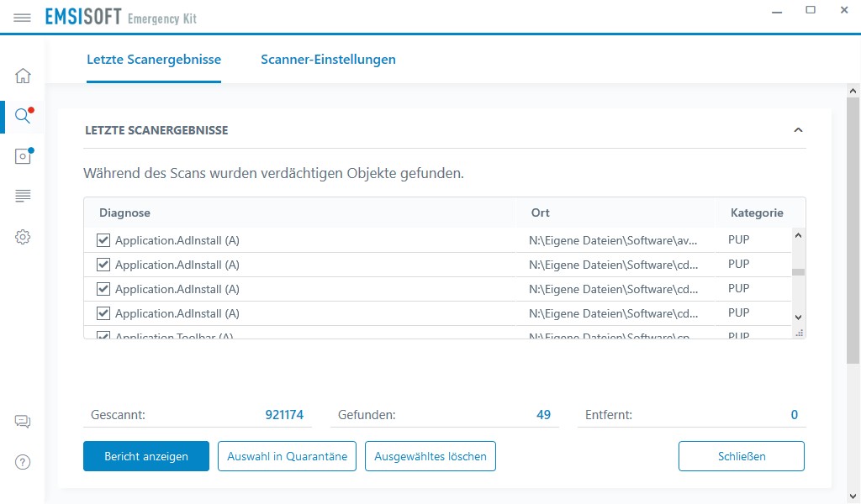This screenshot has height=504, width=861.
Task: Switch to the Scanner-Einstellungen tab
Action: (x=328, y=60)
